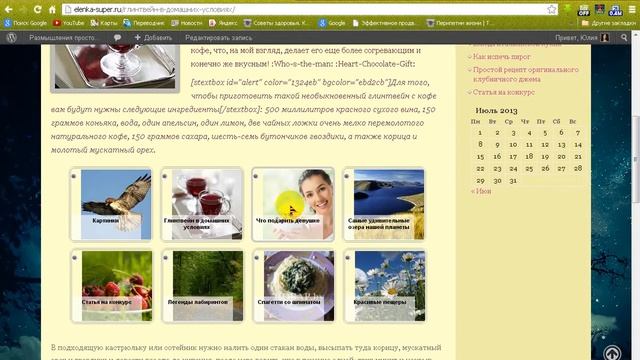Open the Советы здоровья bookmark
640x360 pixels.
tap(276, 23)
